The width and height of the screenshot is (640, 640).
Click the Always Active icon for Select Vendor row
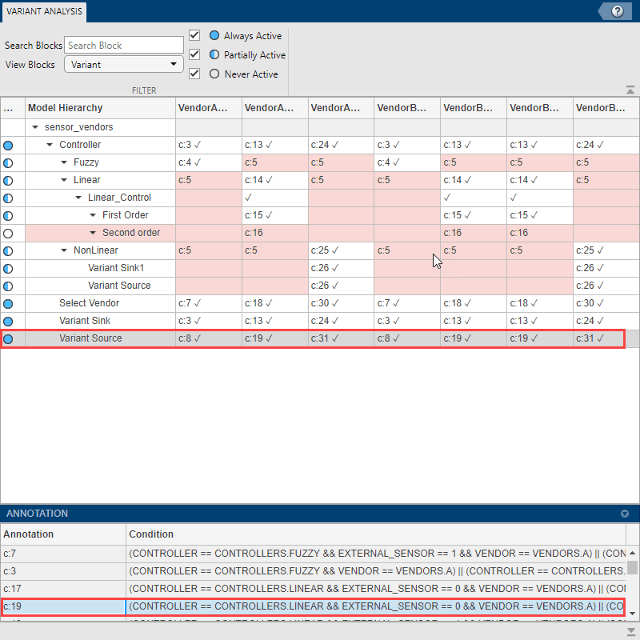[8, 303]
